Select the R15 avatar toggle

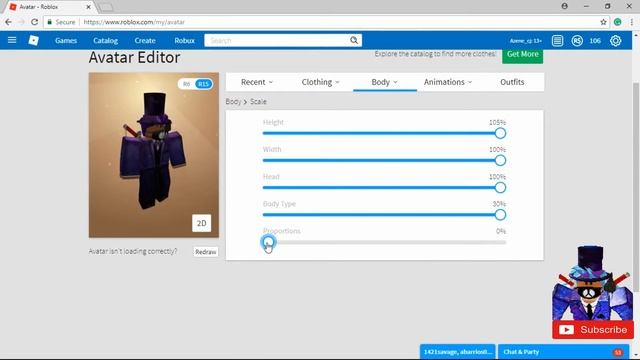click(203, 84)
